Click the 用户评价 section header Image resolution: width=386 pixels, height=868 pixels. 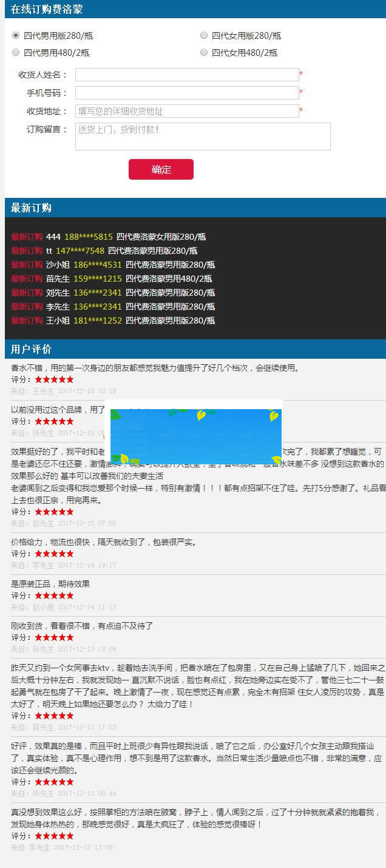(32, 349)
